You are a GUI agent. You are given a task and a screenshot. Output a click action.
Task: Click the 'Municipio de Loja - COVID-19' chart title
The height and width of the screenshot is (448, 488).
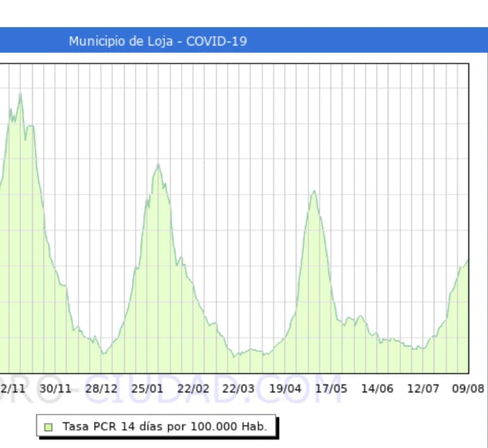(x=157, y=41)
